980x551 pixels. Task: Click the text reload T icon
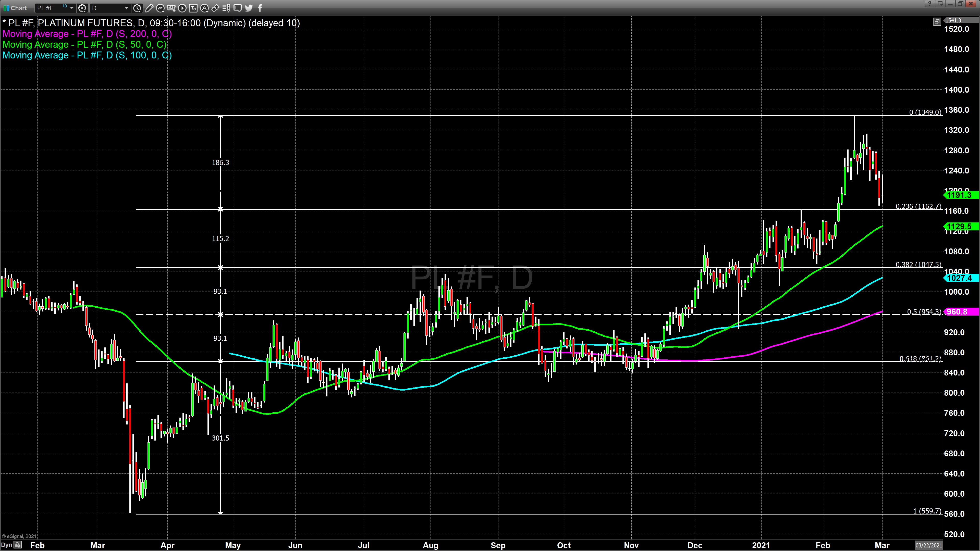193,8
